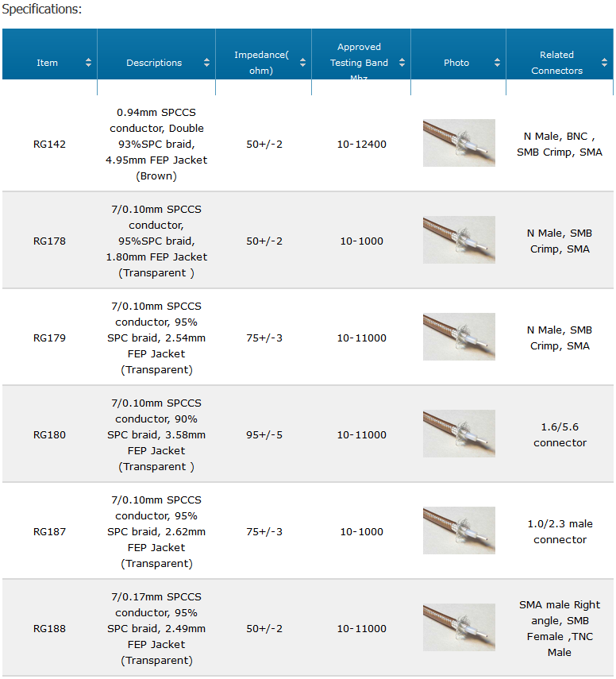
Task: Open the RG188 cable photo
Action: (459, 627)
